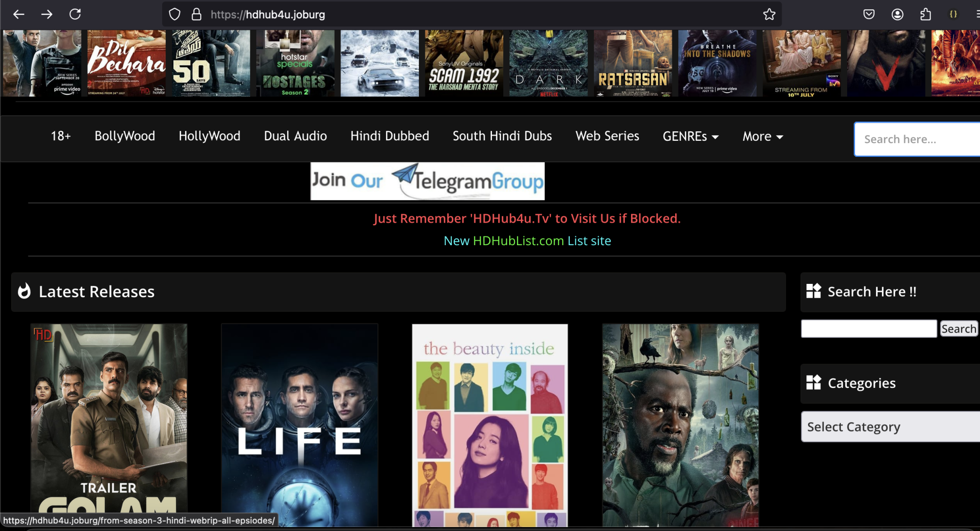Open the Pocket save icon

coord(869,14)
